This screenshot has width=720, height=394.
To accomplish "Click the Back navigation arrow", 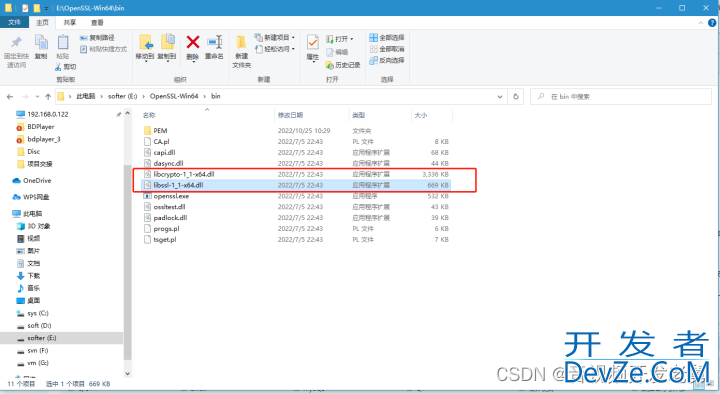I will click(x=10, y=96).
